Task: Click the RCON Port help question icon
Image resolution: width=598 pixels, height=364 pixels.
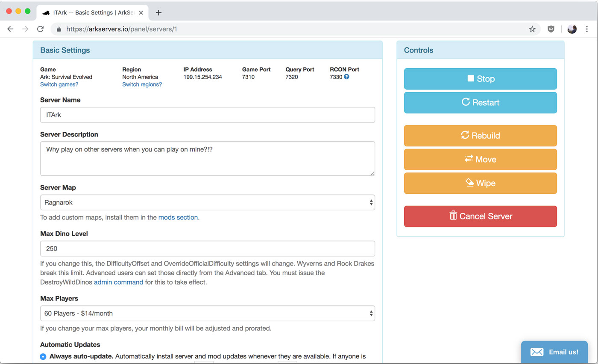Action: click(346, 77)
